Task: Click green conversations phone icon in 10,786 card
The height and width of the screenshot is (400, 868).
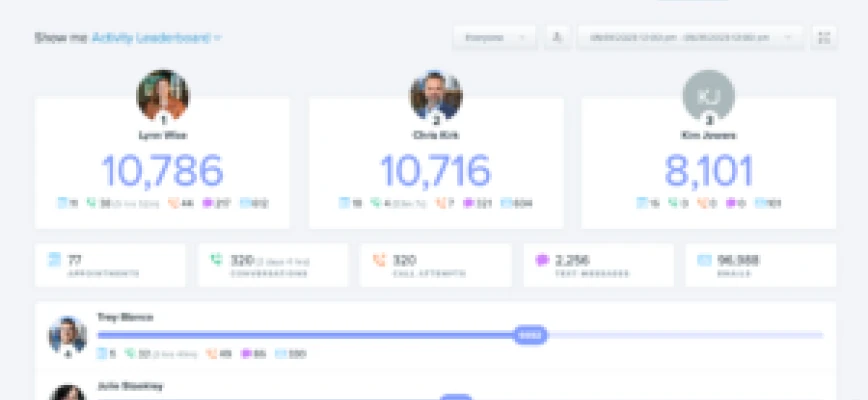Action: tap(91, 203)
